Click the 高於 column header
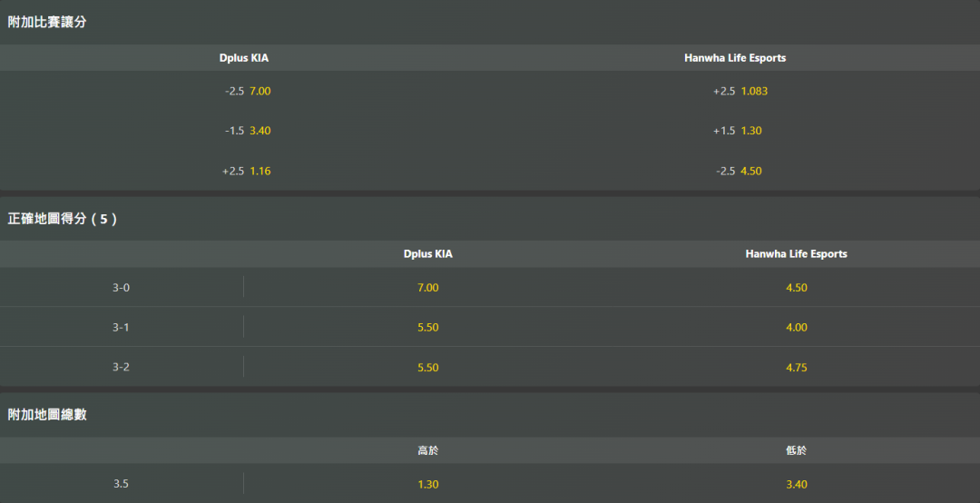The image size is (980, 503). point(428,450)
